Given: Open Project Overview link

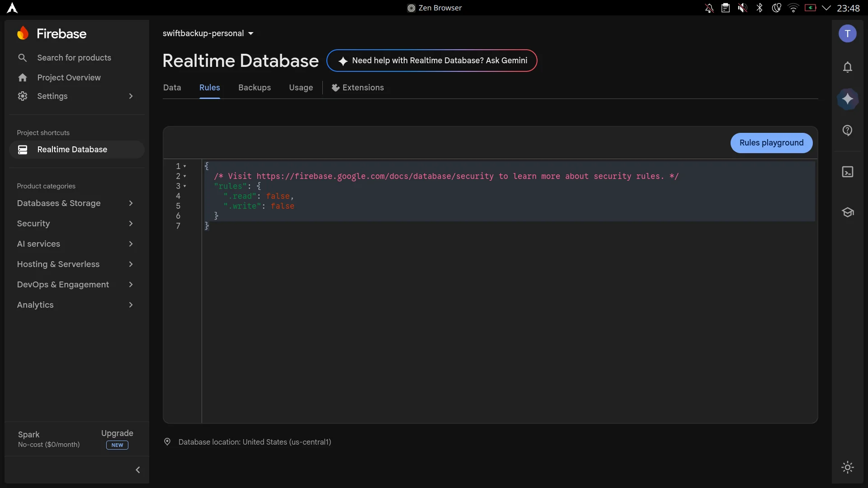Looking at the screenshot, I should coord(69,78).
